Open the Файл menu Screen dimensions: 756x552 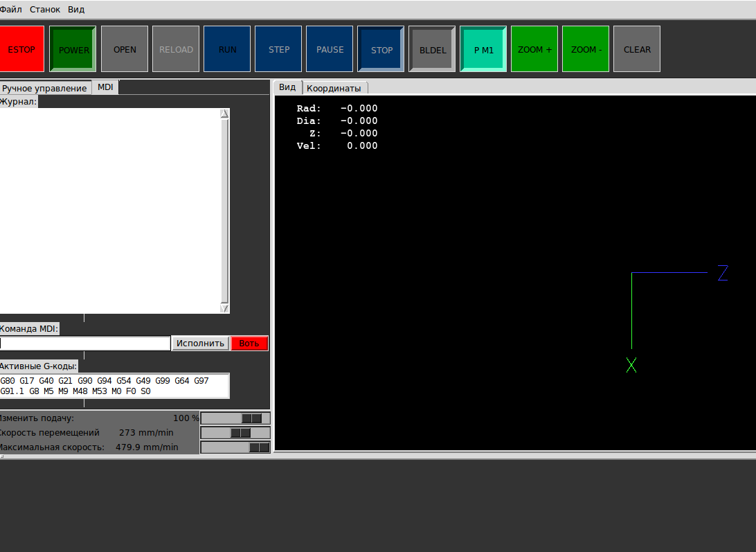click(x=10, y=9)
